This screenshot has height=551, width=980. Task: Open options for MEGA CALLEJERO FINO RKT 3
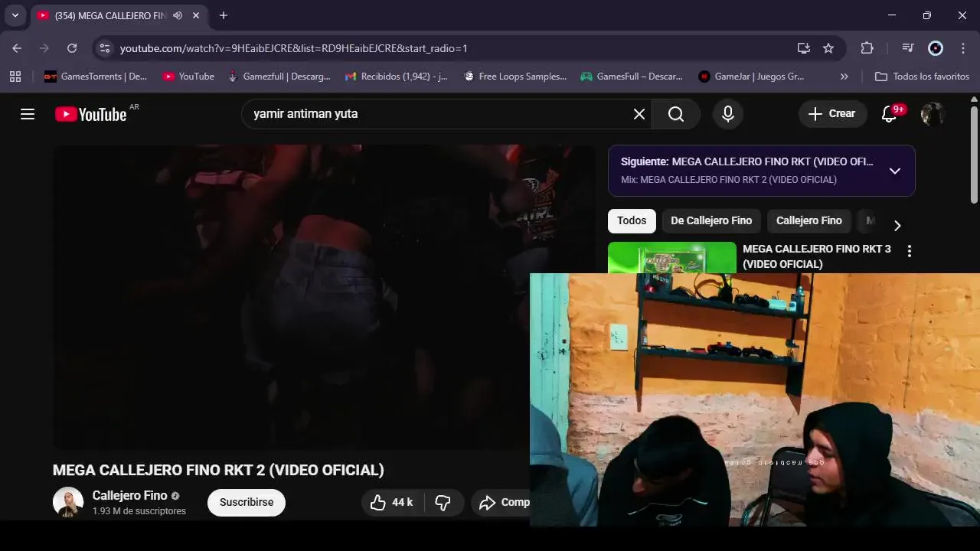(x=910, y=251)
